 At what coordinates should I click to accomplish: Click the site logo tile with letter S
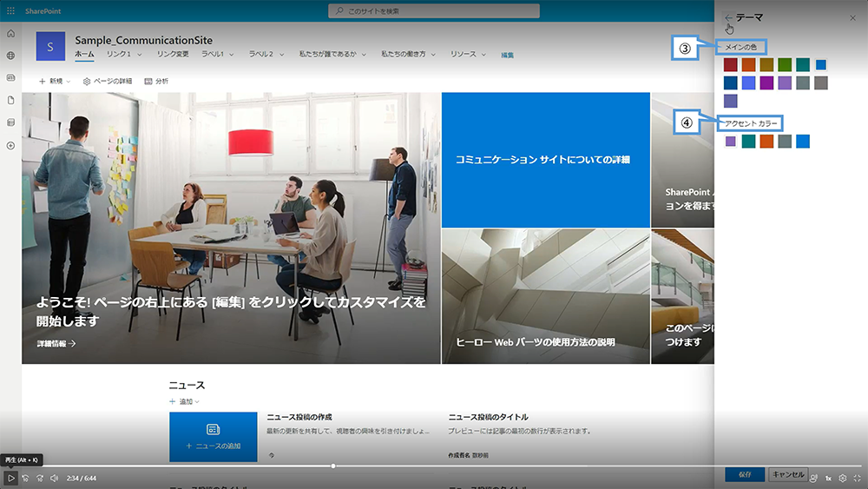(x=50, y=46)
